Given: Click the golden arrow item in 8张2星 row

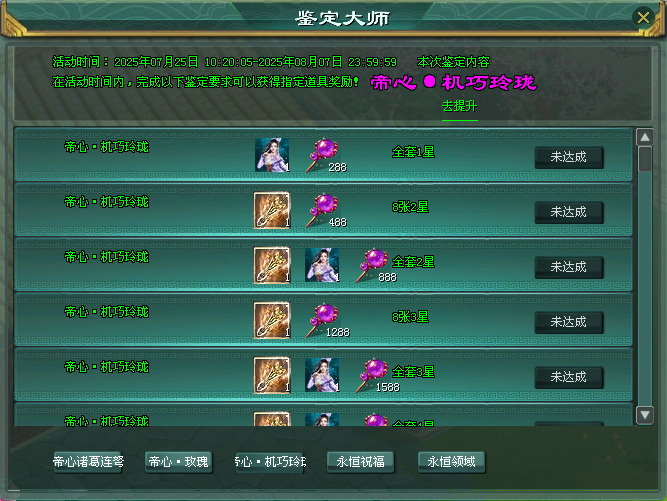Looking at the screenshot, I should (272, 210).
